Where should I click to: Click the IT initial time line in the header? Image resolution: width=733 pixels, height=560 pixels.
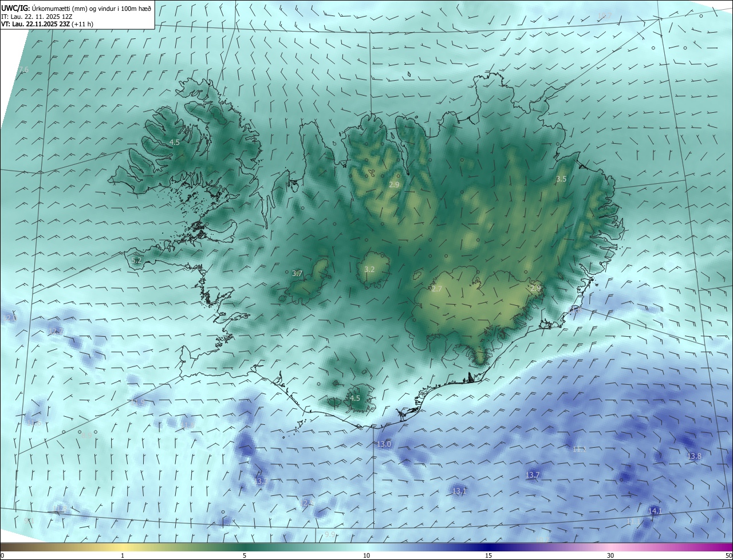point(37,16)
